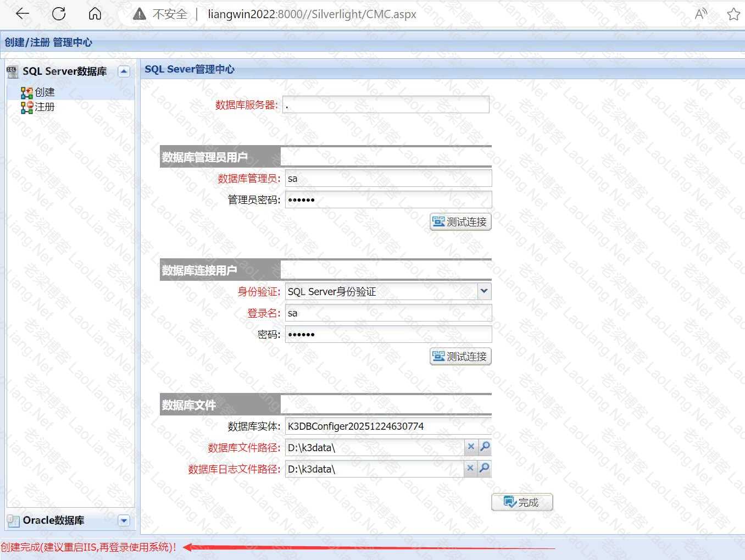Clear the database file path

click(471, 447)
